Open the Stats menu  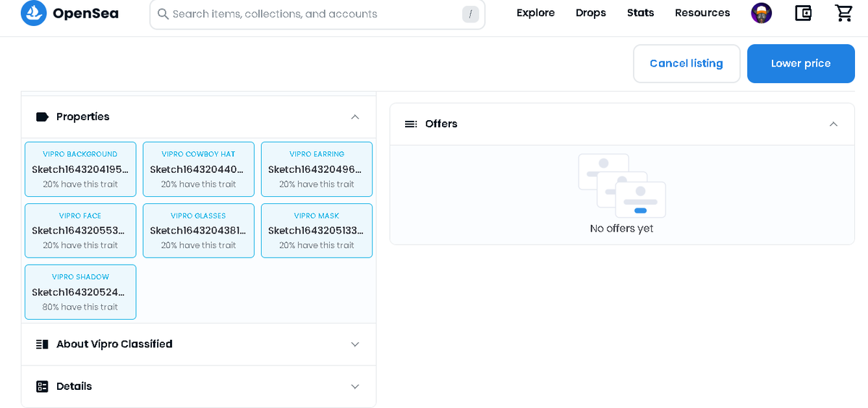pos(640,13)
